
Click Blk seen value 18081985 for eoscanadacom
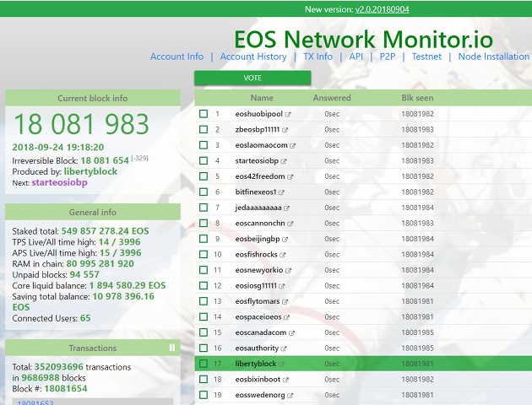pos(417,332)
